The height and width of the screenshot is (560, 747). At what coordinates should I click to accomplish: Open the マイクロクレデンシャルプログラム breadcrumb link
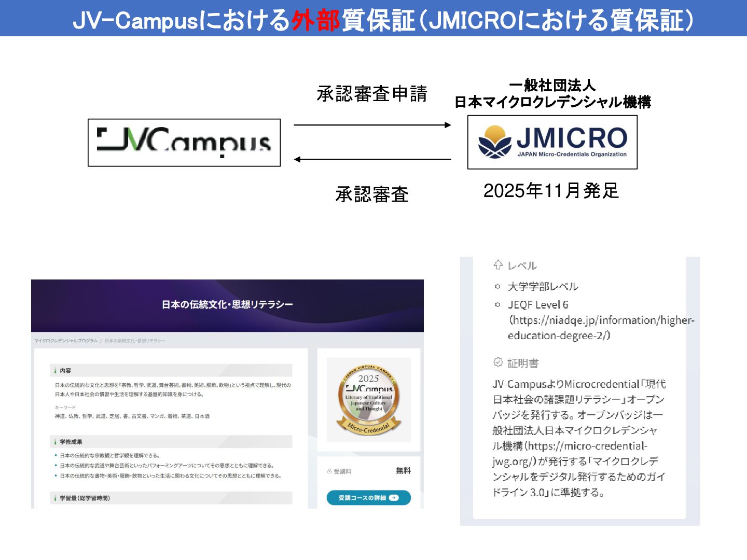coord(66,341)
